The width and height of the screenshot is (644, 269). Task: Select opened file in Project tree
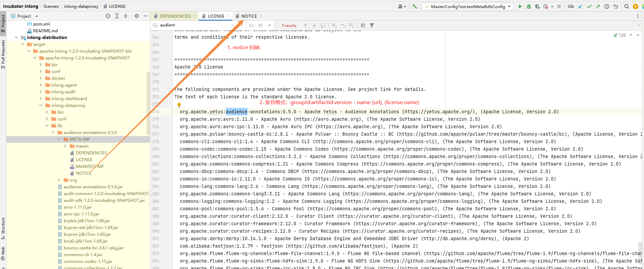coord(108,16)
